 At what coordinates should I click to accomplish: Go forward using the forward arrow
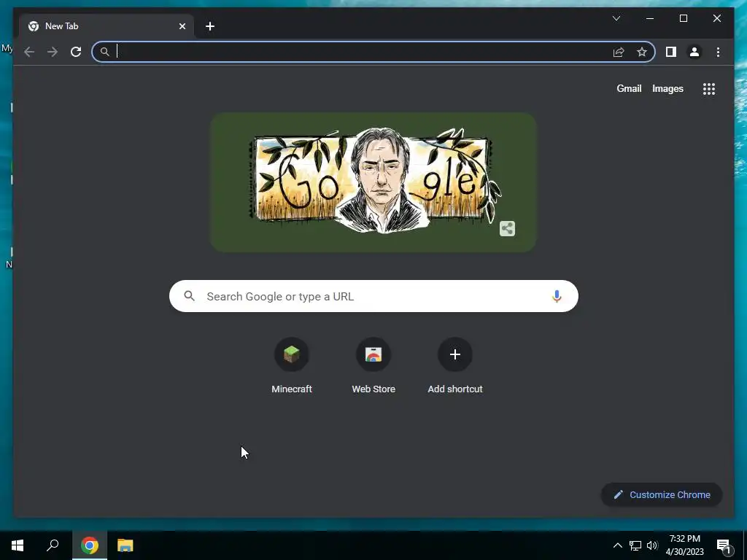pos(53,52)
